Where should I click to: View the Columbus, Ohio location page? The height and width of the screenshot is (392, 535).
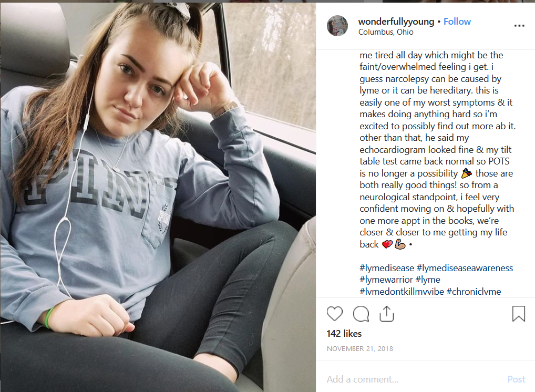(386, 32)
